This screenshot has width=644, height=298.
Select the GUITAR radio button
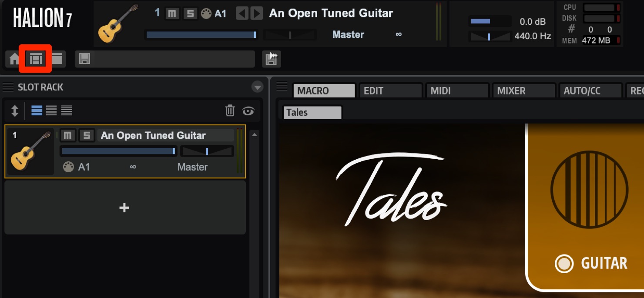pos(564,264)
